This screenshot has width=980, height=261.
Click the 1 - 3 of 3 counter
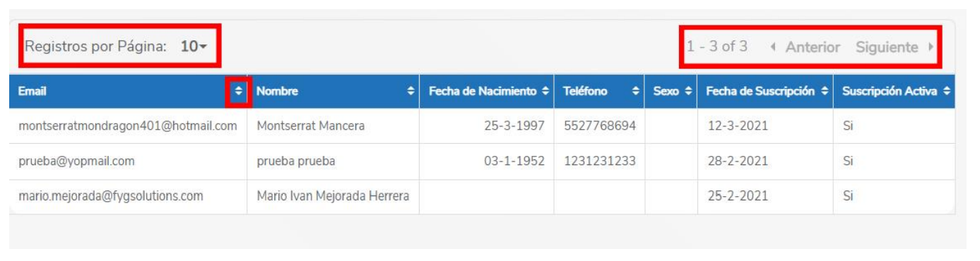(x=717, y=47)
